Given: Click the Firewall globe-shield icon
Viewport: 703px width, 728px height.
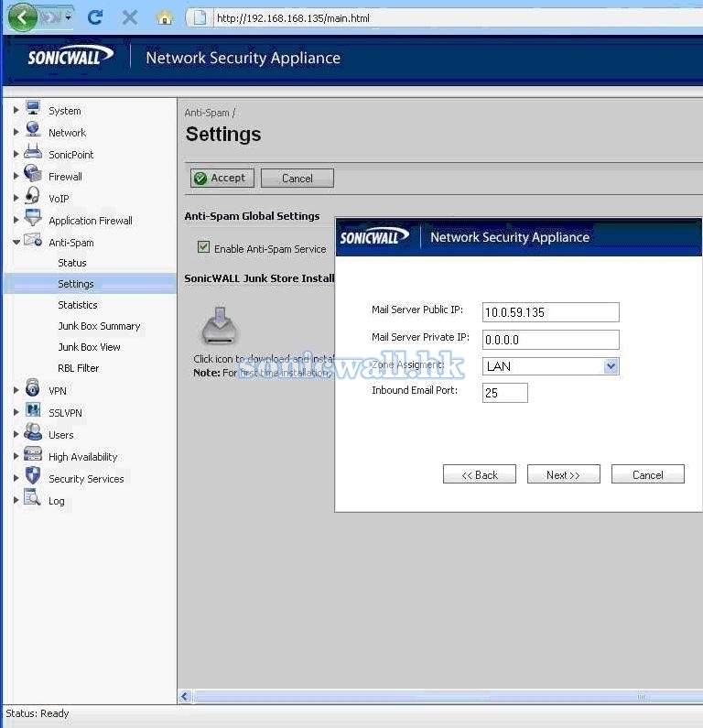Looking at the screenshot, I should 33,173.
